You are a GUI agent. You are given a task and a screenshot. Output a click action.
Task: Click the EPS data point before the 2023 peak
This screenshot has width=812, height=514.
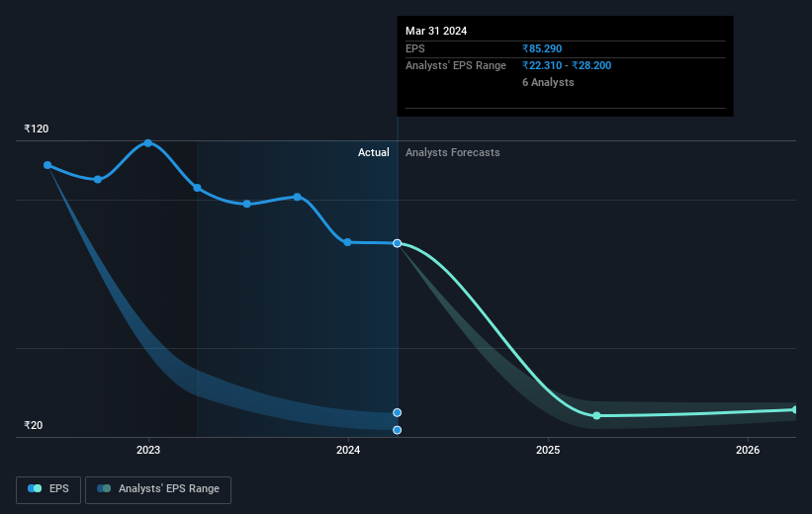98,180
